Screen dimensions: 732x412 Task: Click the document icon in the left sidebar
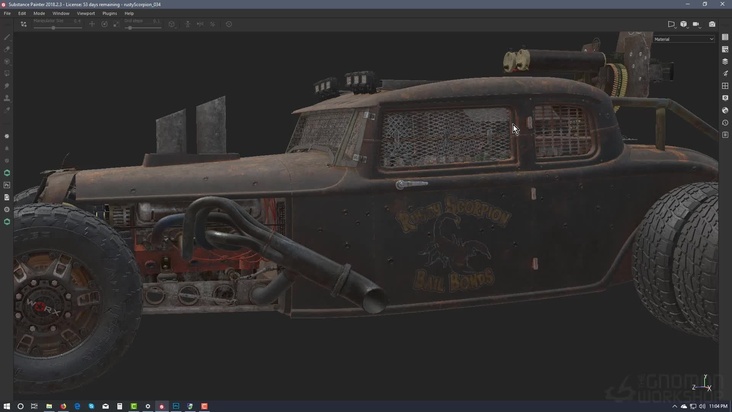7,197
